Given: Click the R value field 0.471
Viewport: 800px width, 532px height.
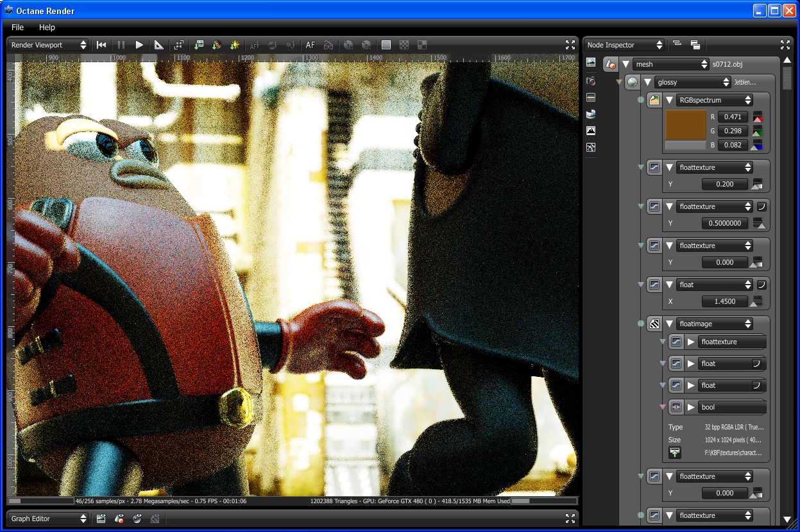Looking at the screenshot, I should coord(733,117).
